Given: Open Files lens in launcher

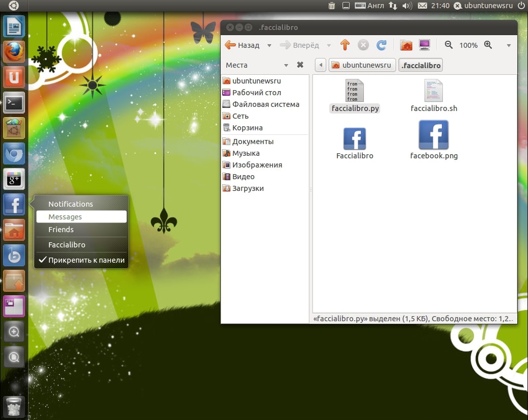Looking at the screenshot, I should 14,357.
